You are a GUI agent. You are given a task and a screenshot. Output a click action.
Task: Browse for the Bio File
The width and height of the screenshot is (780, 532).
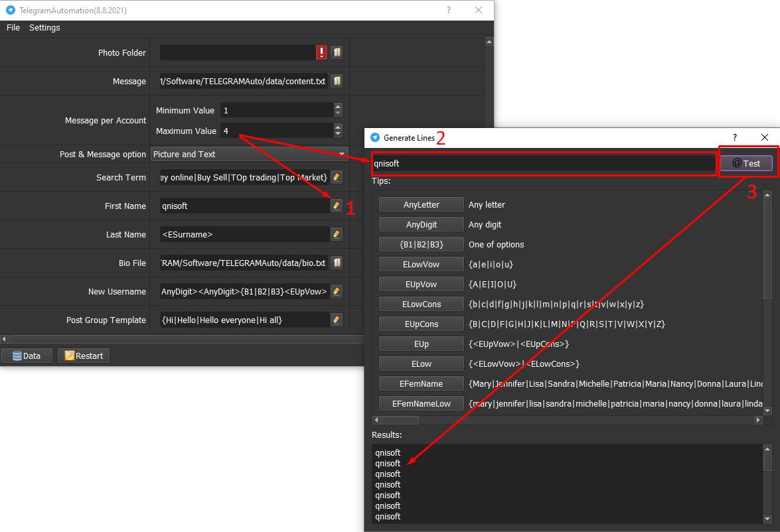[x=337, y=263]
